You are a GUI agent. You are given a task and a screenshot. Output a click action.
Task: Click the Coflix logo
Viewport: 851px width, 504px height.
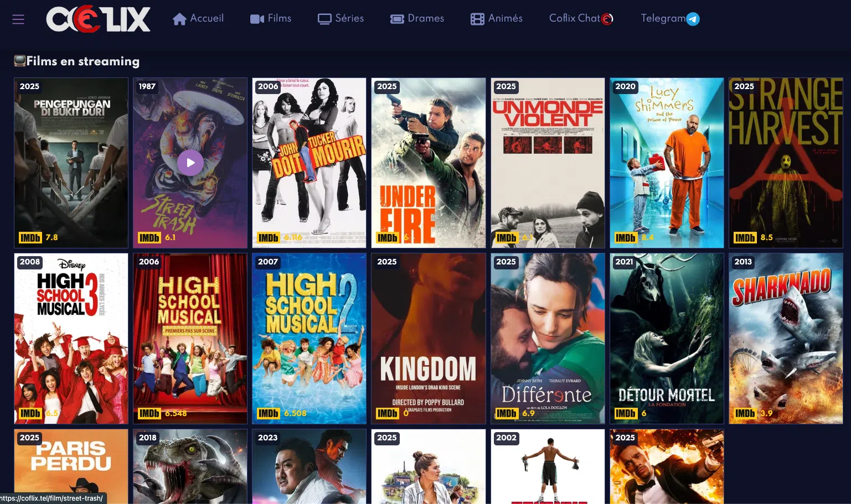pos(98,19)
